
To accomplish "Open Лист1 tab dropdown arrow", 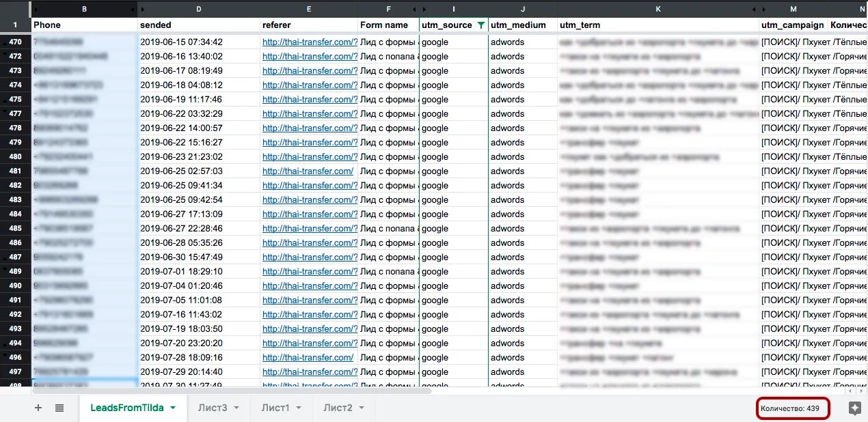I will 299,408.
